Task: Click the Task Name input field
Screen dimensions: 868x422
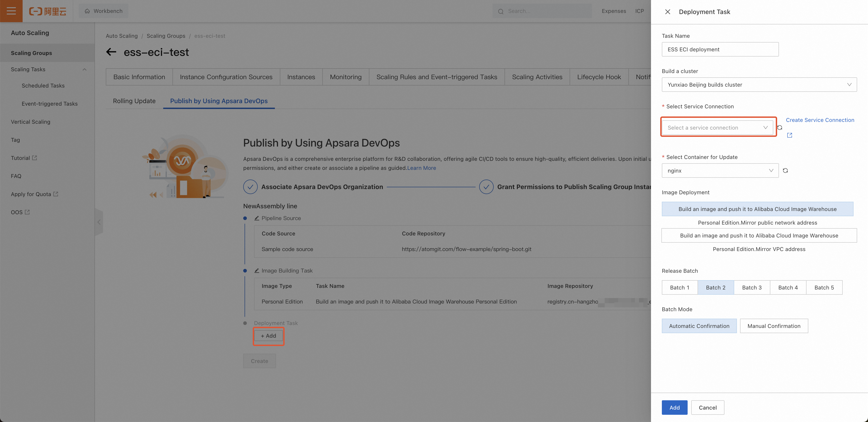Action: click(720, 49)
